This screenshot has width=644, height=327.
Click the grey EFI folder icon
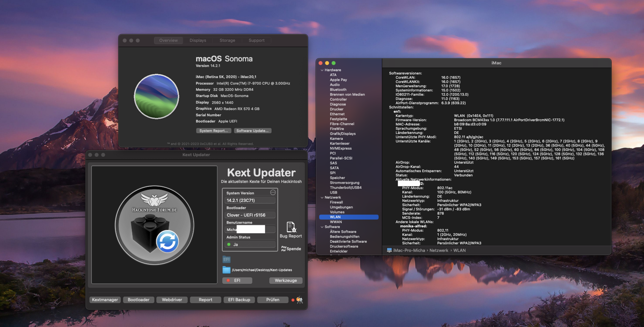(226, 260)
